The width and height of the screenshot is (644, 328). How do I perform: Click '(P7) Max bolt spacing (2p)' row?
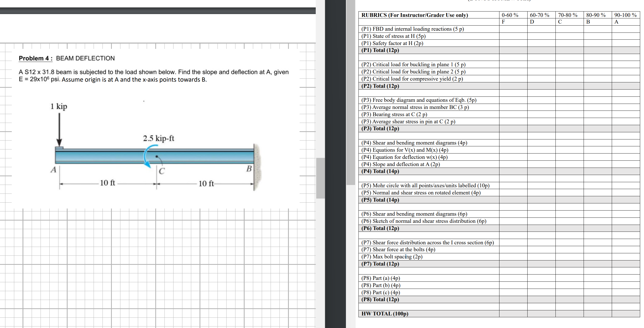[x=392, y=257]
